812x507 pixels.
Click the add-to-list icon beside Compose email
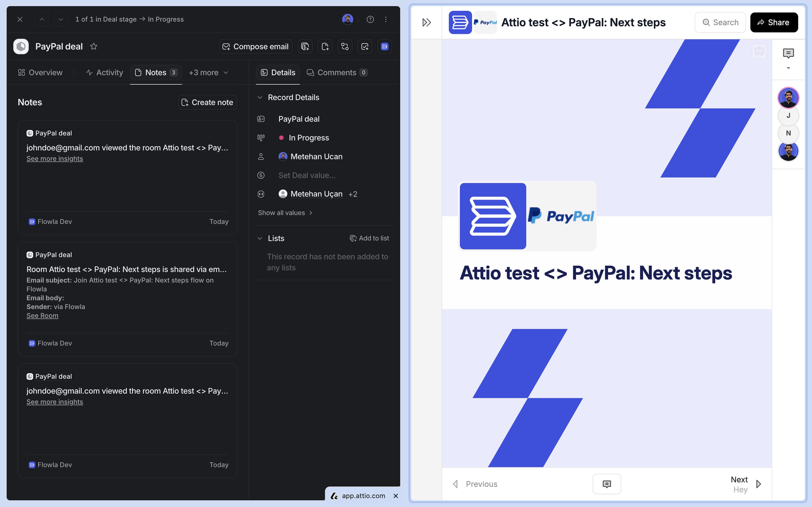pos(305,47)
